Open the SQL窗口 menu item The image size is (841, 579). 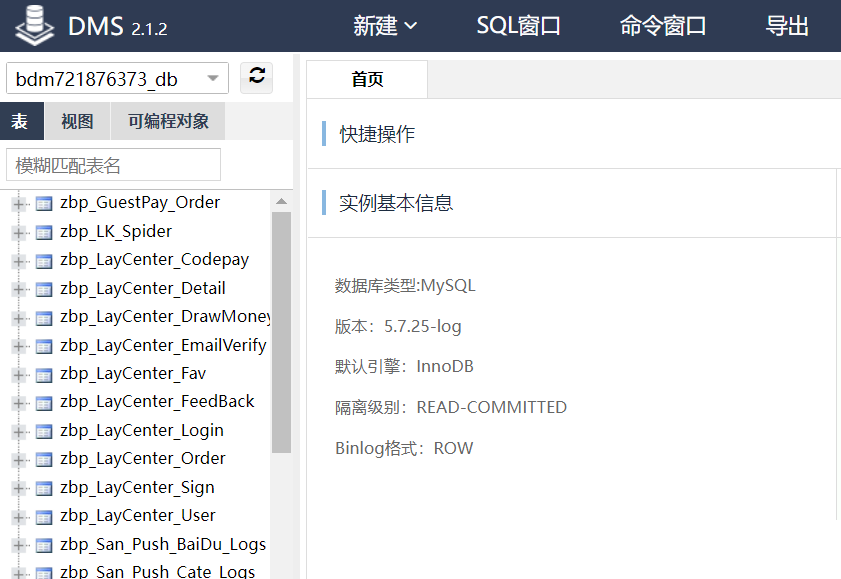click(x=518, y=25)
